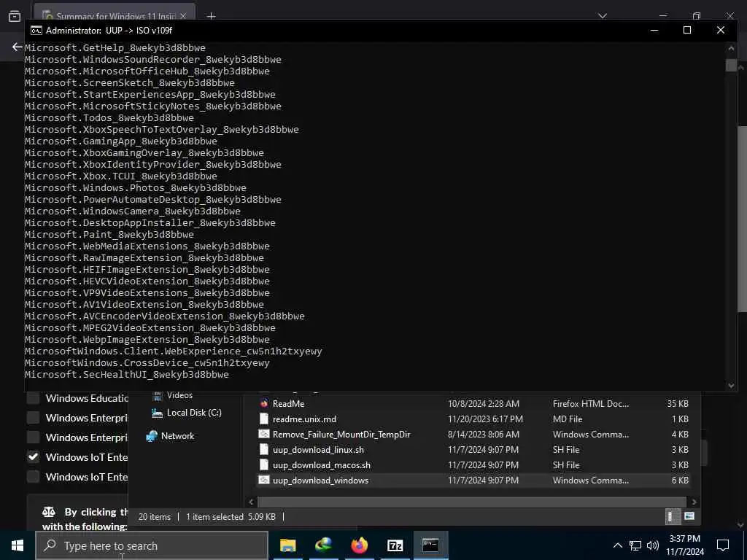
Task: Click the Explorer horizontal scrollbar thumb
Action: 472,502
